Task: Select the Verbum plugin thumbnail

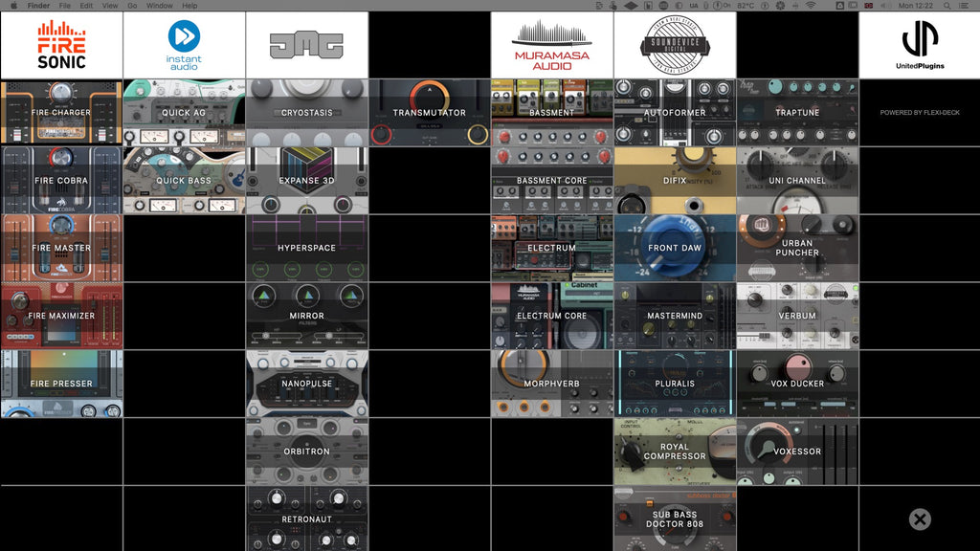Action: (797, 316)
